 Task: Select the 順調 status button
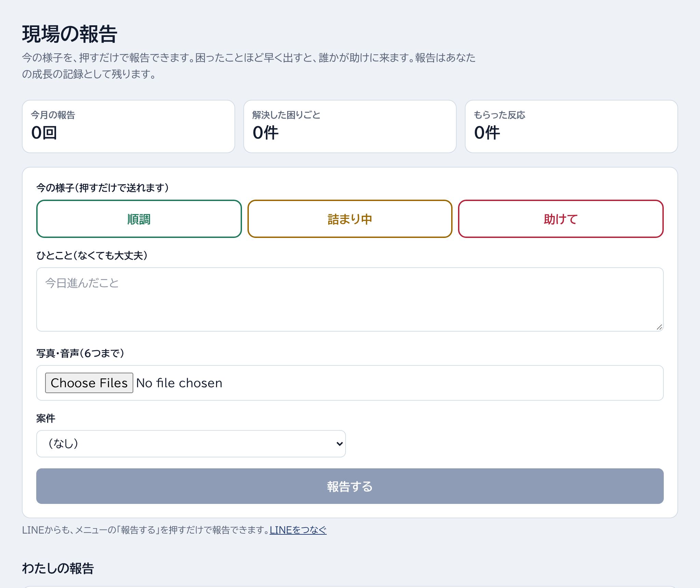coord(139,219)
